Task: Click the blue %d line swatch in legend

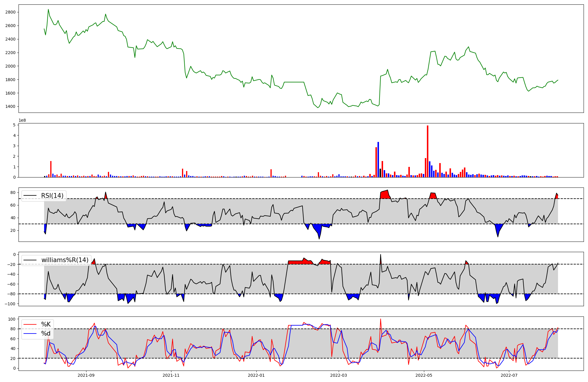Action: click(x=30, y=334)
